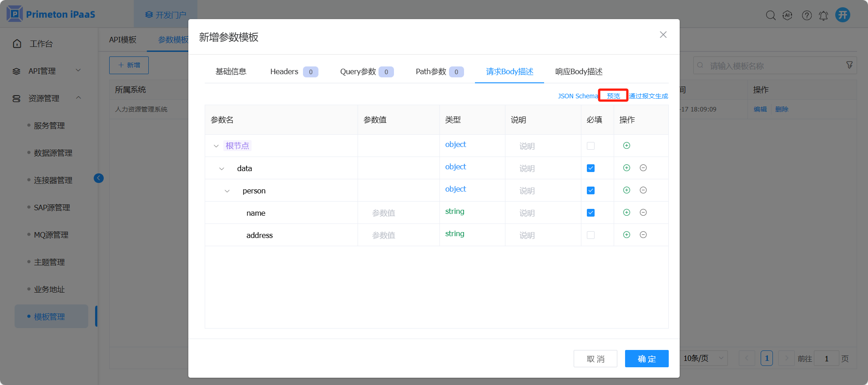Collapse the root node 根节点
This screenshot has height=385, width=868.
(x=216, y=146)
